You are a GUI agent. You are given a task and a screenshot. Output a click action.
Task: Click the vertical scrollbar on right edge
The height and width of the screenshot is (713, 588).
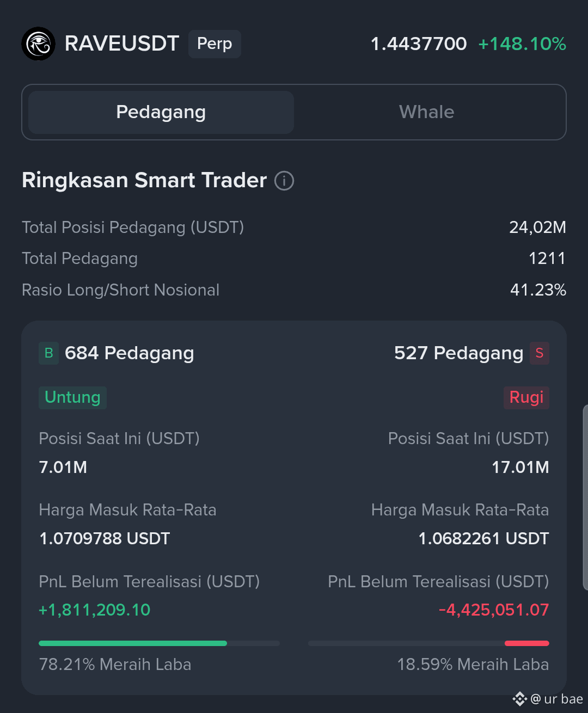[585, 497]
